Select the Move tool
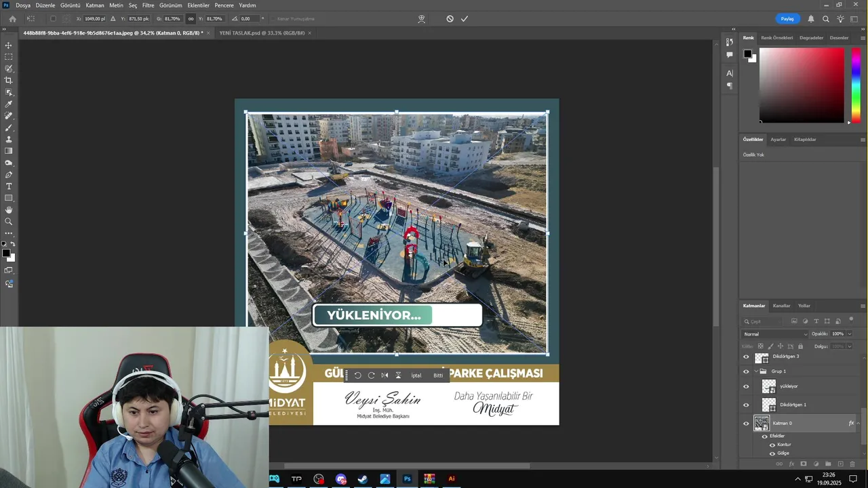The image size is (868, 488). tap(9, 45)
